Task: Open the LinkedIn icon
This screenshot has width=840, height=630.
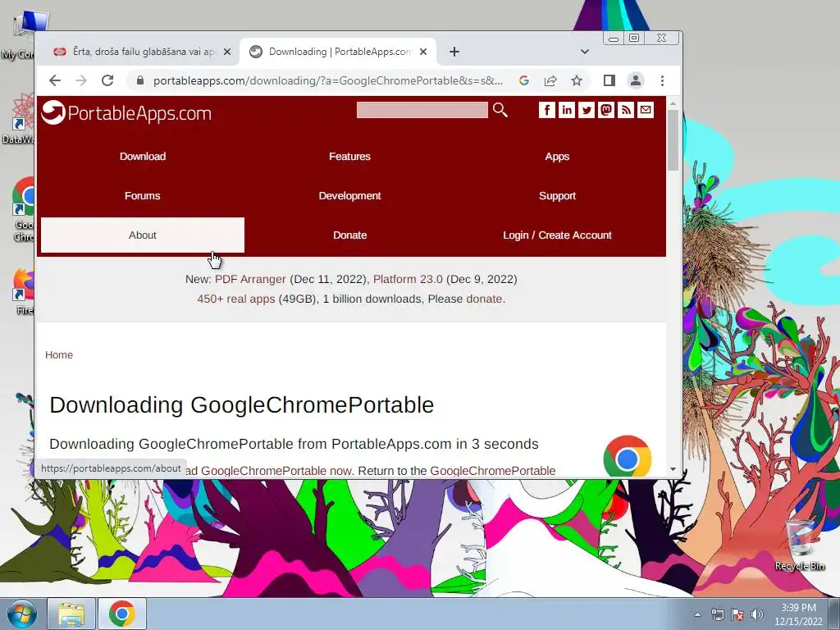Action: tap(567, 110)
